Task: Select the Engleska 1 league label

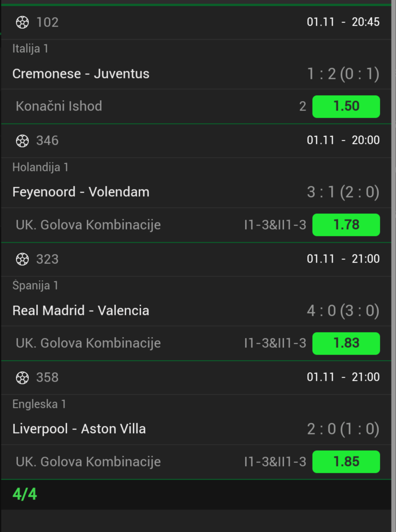Action: [39, 404]
